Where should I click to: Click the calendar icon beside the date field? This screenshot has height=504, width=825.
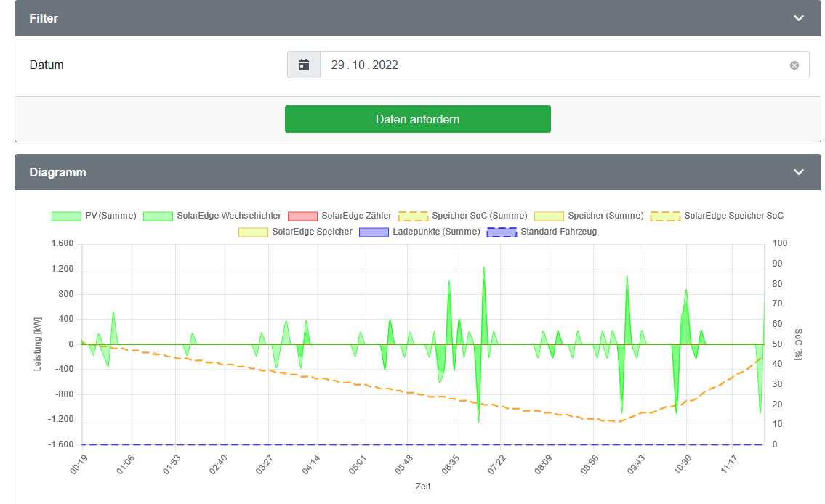coord(304,65)
